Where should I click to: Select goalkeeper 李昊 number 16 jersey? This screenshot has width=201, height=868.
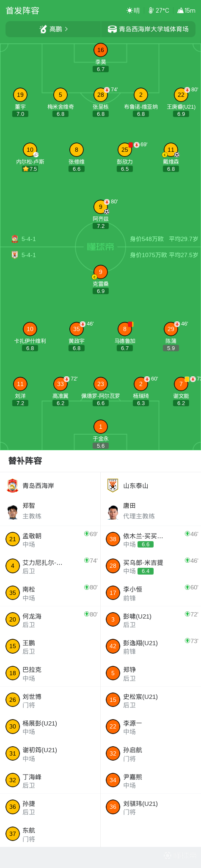point(101,50)
